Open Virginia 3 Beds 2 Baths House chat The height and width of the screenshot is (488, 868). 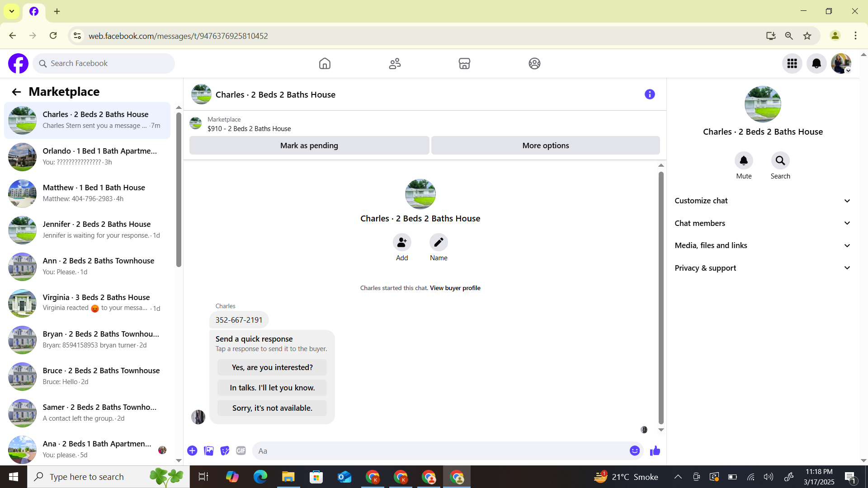click(x=87, y=303)
